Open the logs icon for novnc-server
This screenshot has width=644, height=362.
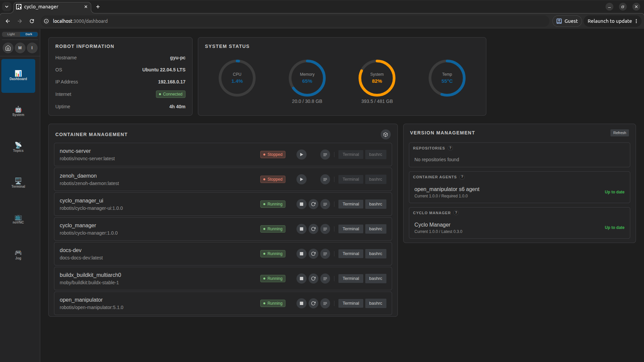[325, 155]
